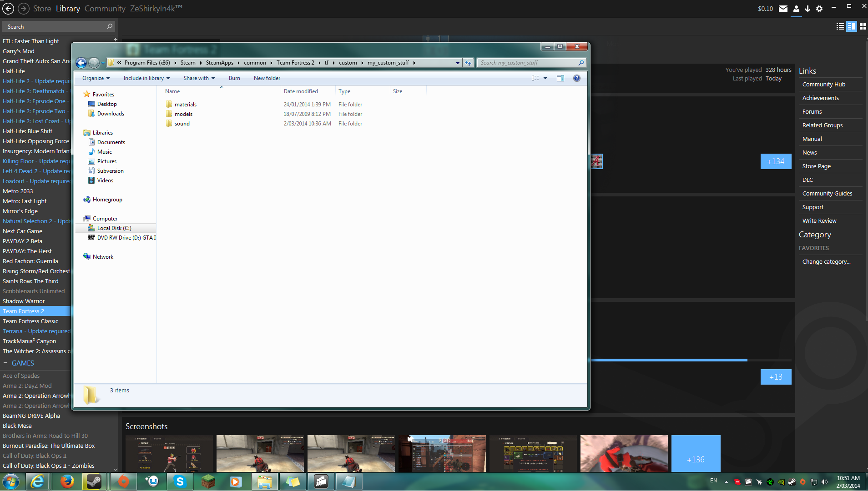
Task: Open volume speaker tray icon
Action: tap(825, 482)
